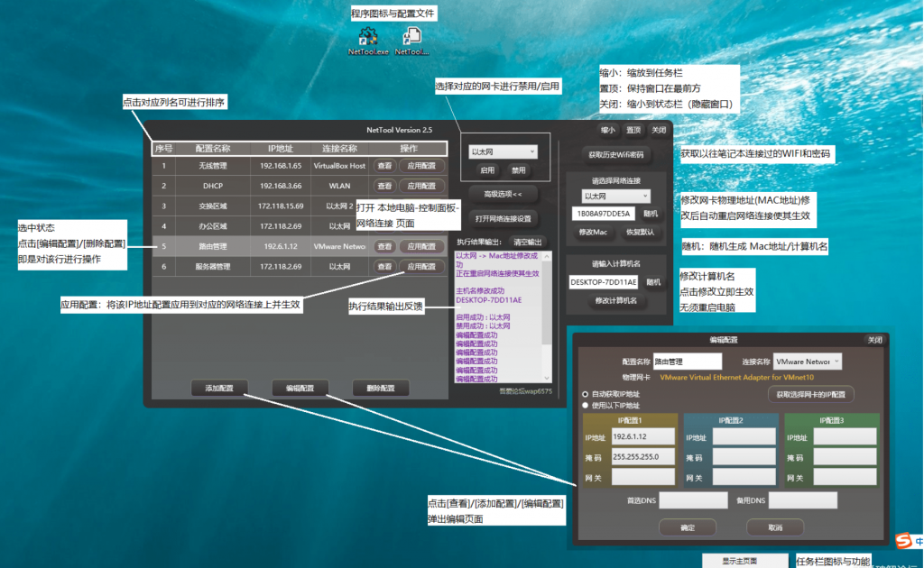Toggle always-on-top with the 置顶 button

pyautogui.click(x=633, y=130)
